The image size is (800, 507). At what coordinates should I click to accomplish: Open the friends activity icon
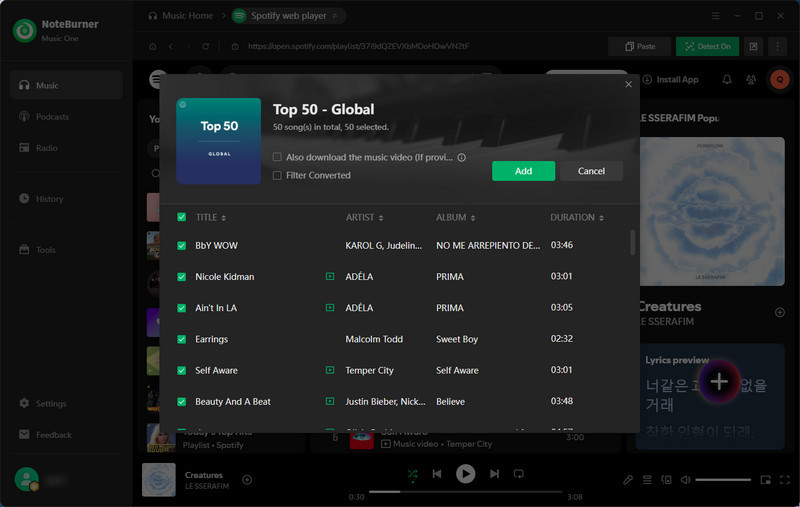[x=751, y=80]
